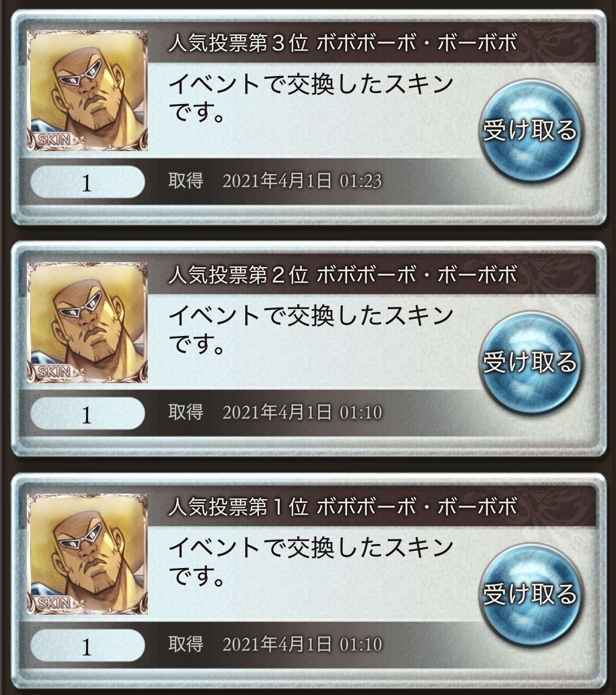Tap description text of the 第1位 entry
Viewport: 616px width, 695px height.
(x=311, y=562)
